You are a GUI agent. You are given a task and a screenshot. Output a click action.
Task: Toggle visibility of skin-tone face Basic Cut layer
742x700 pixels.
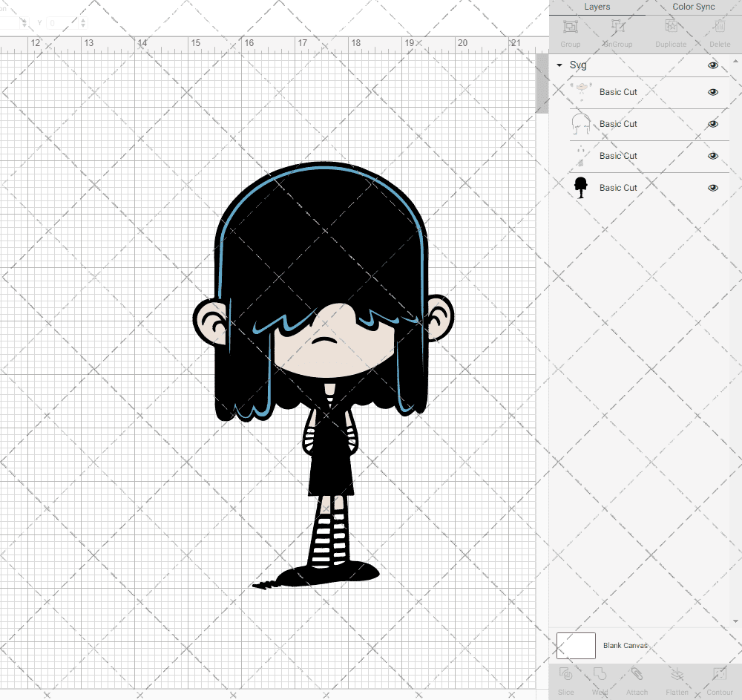(x=712, y=92)
